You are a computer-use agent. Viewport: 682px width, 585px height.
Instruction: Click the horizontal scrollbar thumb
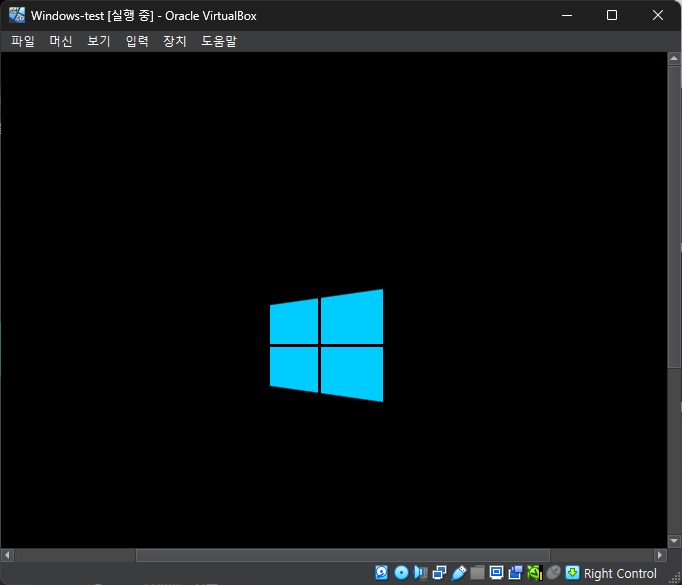[x=343, y=555]
